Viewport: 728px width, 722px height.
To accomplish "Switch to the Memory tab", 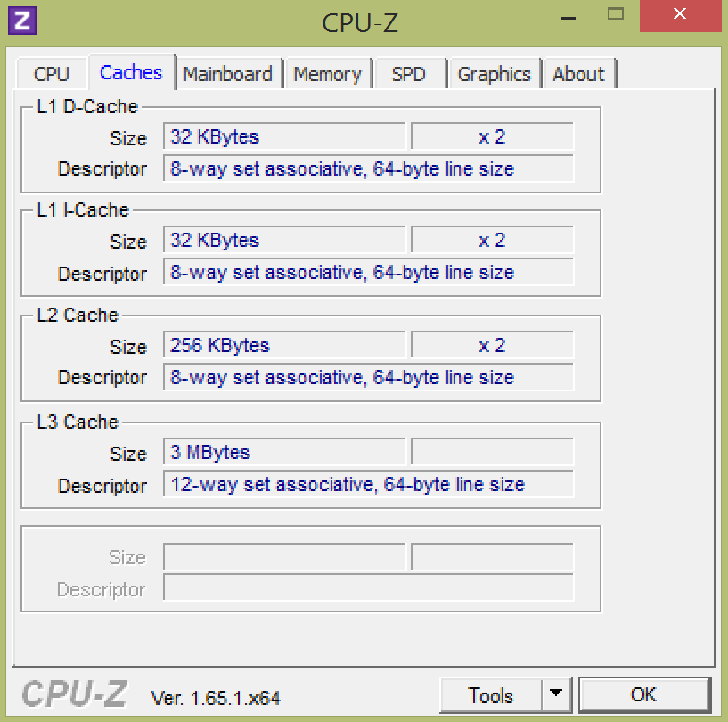I will point(327,75).
